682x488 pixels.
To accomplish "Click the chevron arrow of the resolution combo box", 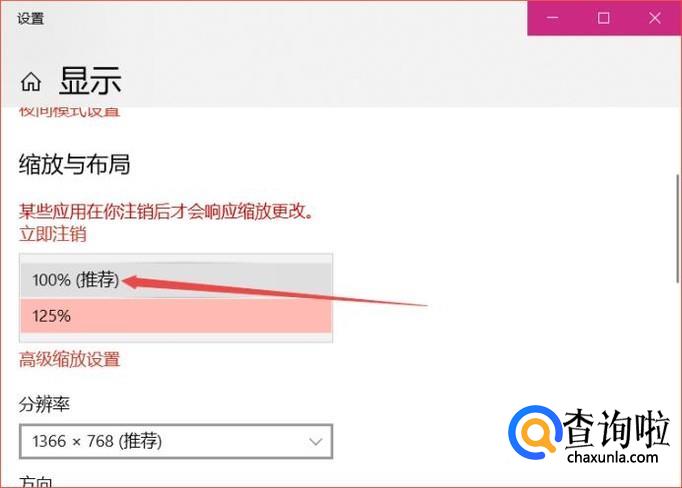I will click(315, 442).
